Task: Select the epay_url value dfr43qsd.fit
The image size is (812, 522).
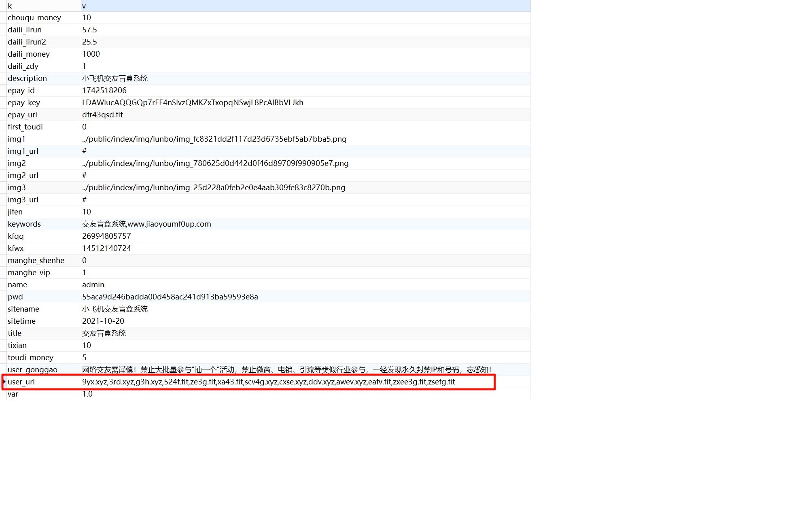Action: coord(102,115)
